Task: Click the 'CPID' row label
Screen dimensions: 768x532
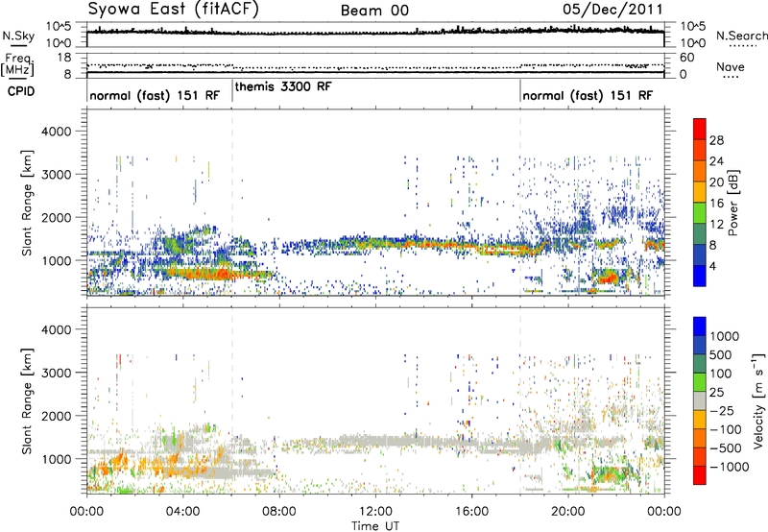Action: [21, 91]
